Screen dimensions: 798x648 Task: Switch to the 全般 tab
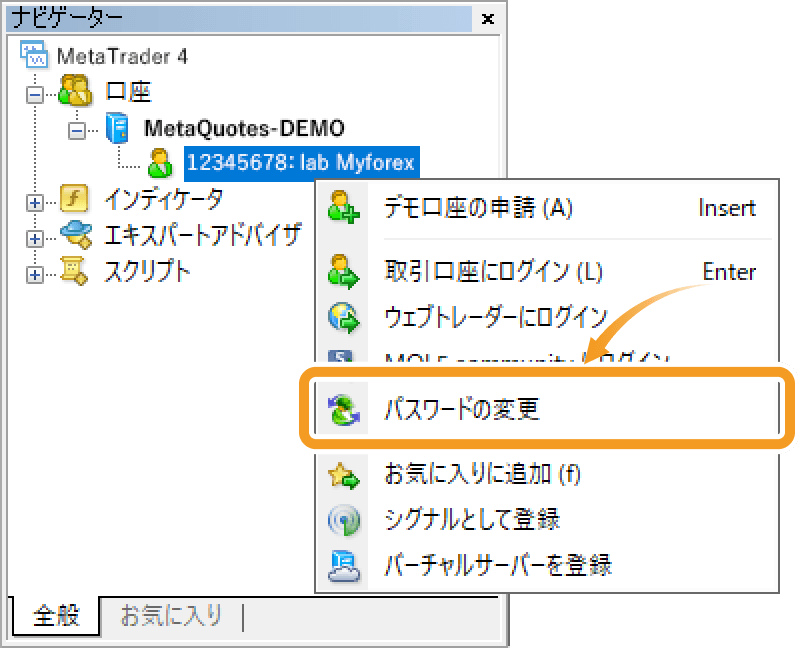point(56,615)
